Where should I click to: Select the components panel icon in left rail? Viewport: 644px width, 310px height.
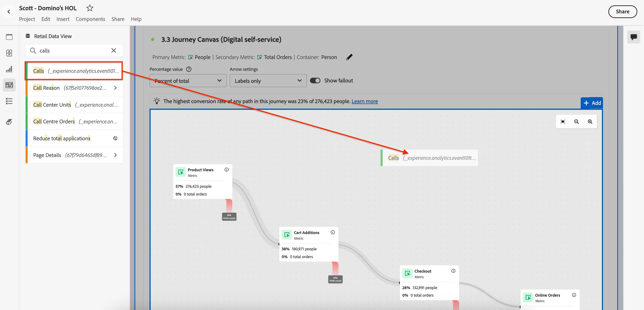tap(9, 85)
